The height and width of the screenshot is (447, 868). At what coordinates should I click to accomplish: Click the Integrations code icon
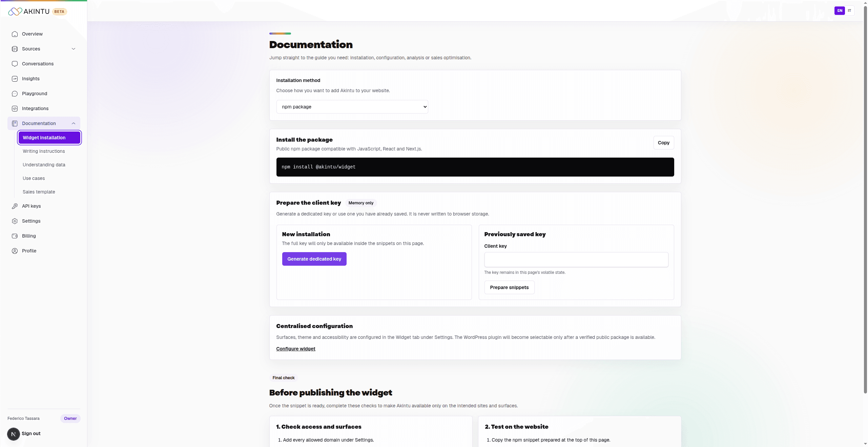15,108
